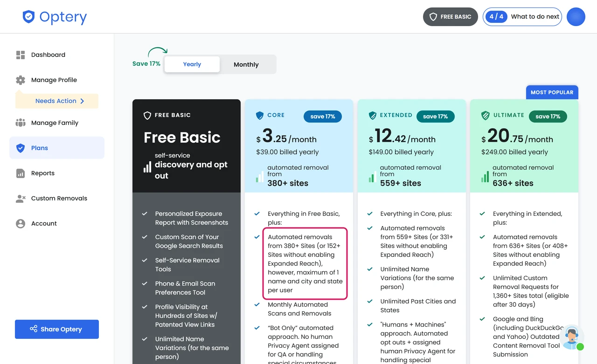The image size is (597, 364).
Task: Click the FREE BASIC plan badge in header
Action: tap(451, 17)
